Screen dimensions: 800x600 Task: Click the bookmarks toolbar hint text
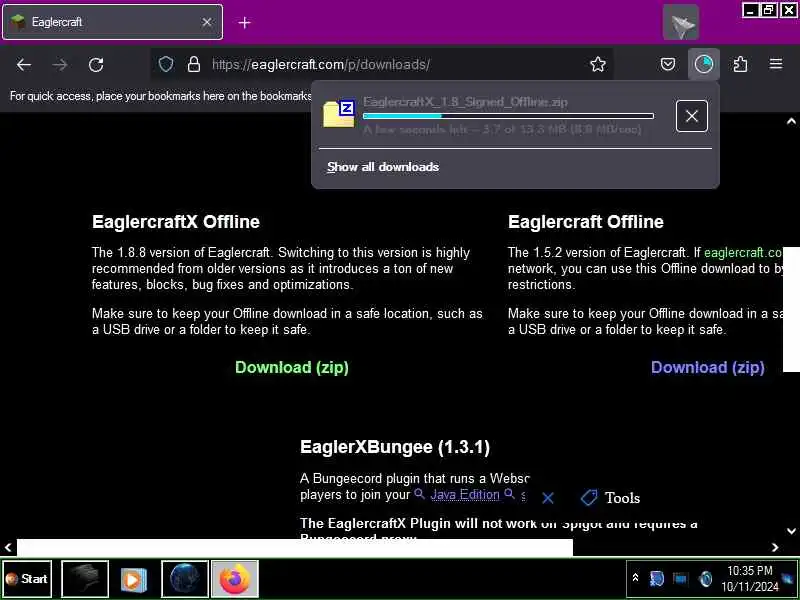point(160,96)
